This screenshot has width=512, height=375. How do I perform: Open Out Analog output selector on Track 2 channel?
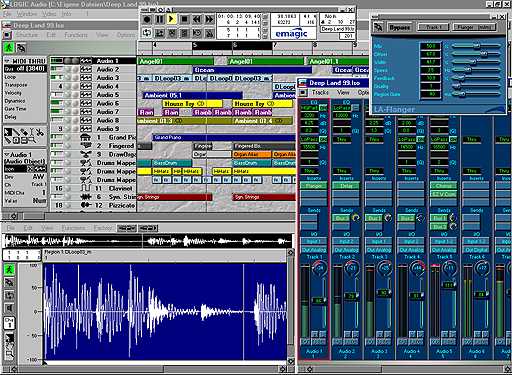pos(346,250)
